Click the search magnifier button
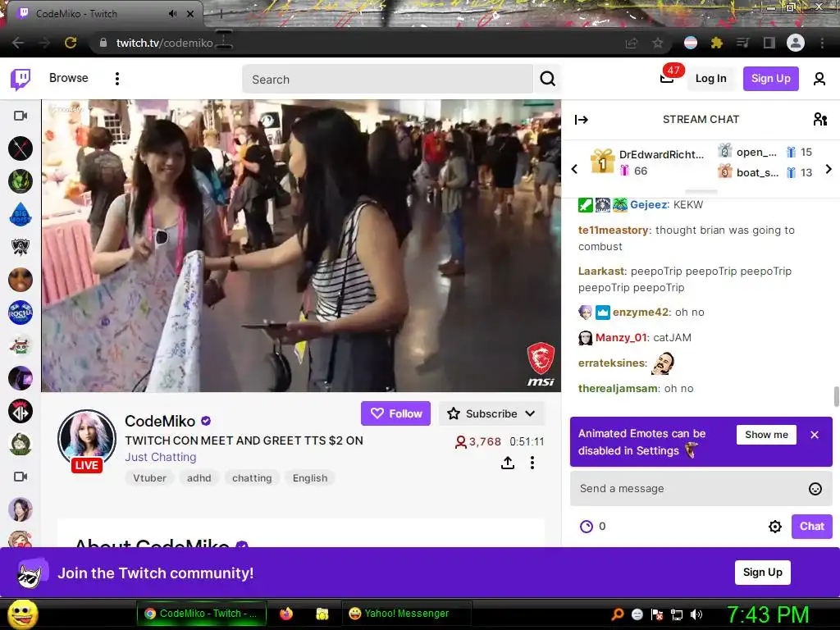 tap(547, 80)
